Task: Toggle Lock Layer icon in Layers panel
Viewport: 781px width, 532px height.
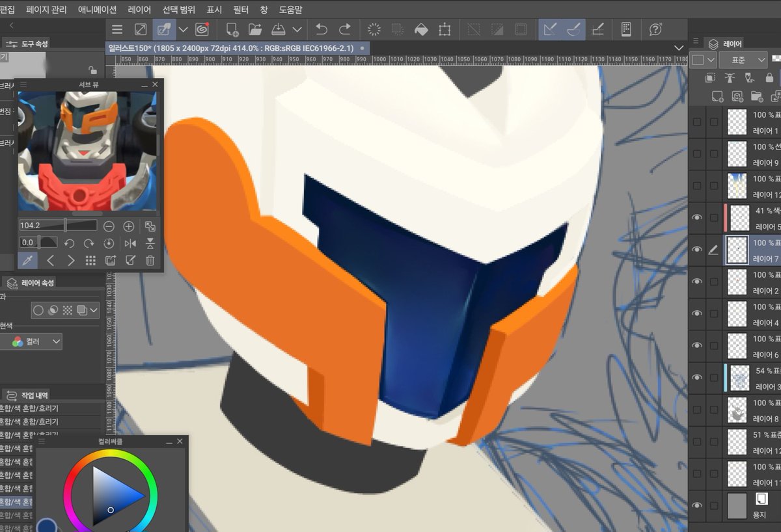Action: [x=769, y=78]
